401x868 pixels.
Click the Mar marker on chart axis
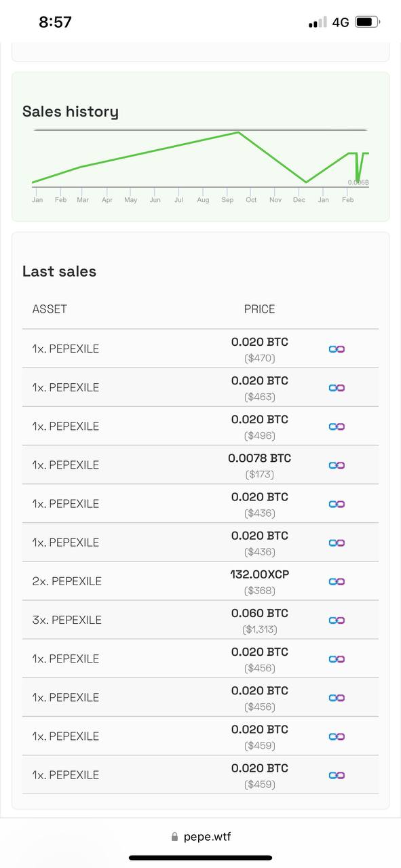[x=83, y=200]
